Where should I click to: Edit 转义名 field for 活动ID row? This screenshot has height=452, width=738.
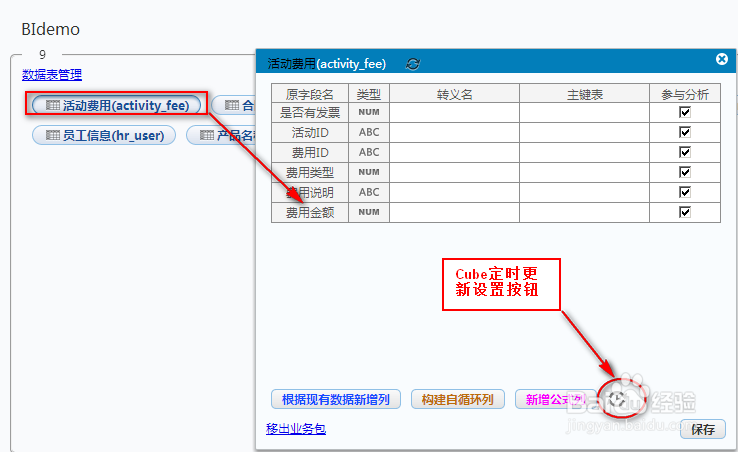pyautogui.click(x=454, y=132)
